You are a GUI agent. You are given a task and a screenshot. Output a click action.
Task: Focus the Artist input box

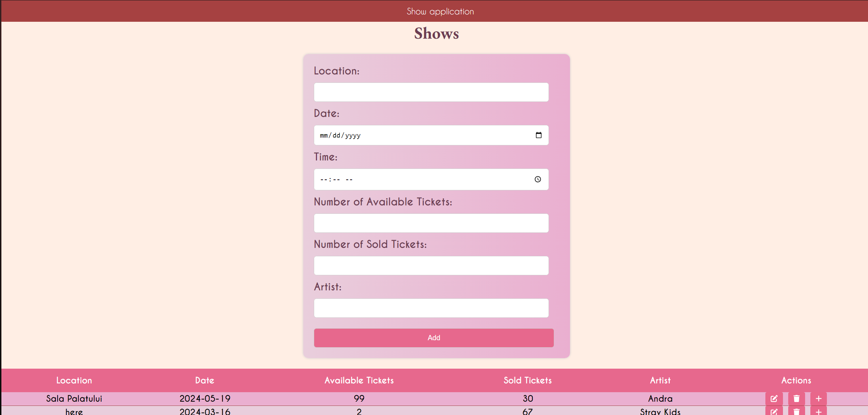(x=431, y=308)
